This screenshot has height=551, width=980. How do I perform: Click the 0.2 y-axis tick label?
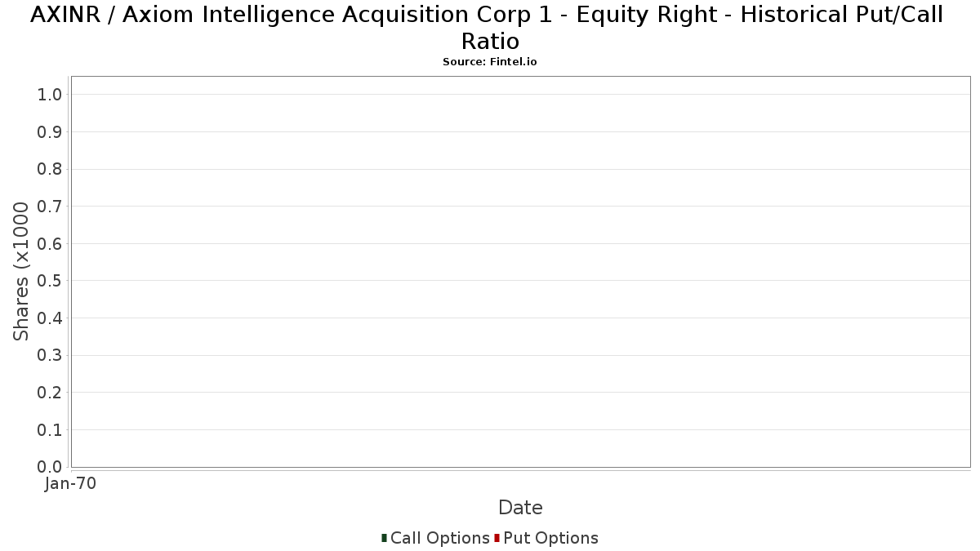(x=50, y=393)
